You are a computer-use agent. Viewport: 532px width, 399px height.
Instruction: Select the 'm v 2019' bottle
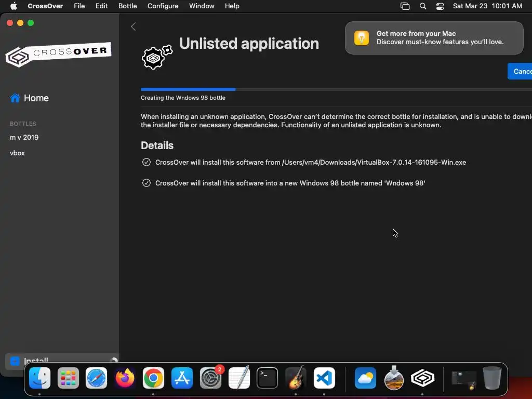(24, 137)
